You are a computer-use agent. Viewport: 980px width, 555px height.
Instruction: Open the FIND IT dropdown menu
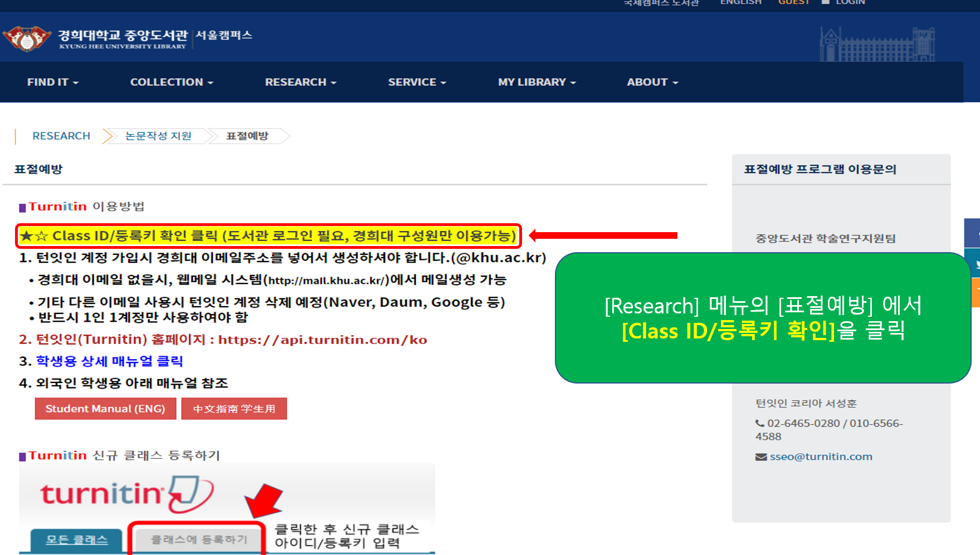pos(53,82)
